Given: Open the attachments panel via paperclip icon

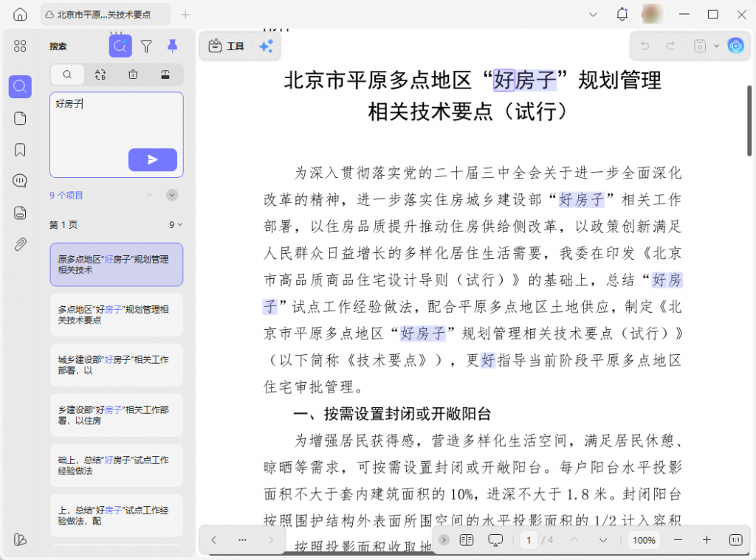Looking at the screenshot, I should click(19, 243).
